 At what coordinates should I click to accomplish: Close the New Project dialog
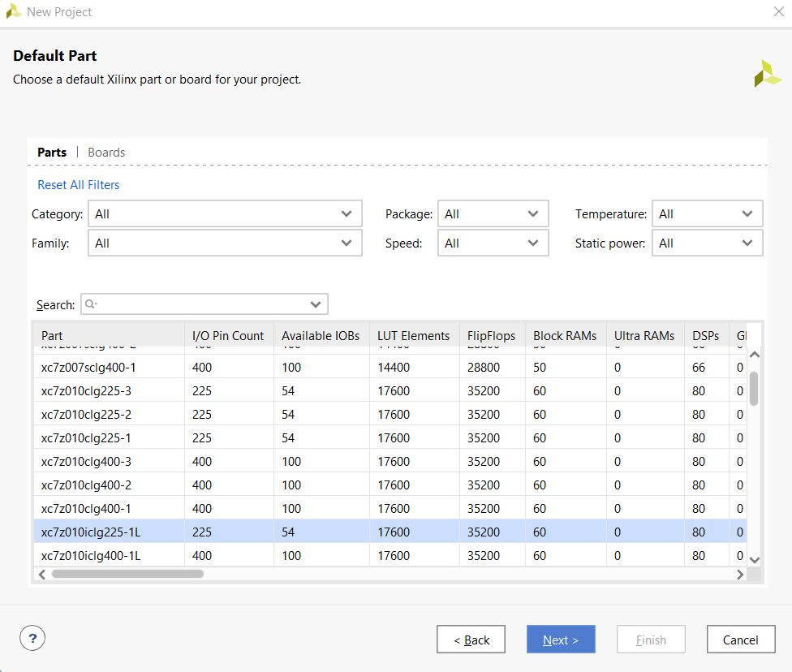tap(777, 11)
